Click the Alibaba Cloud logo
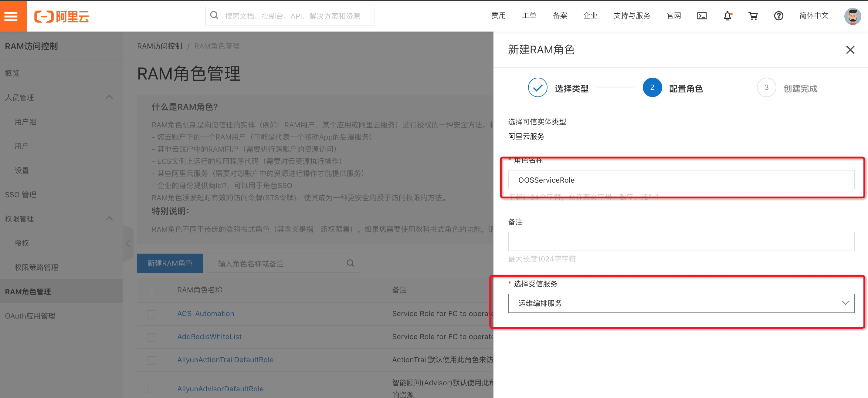 click(x=61, y=16)
